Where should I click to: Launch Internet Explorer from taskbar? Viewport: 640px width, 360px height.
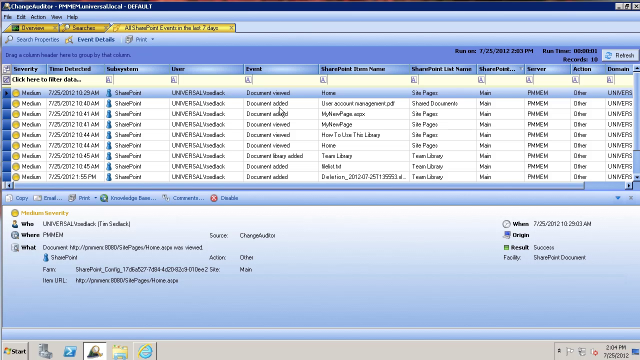pos(145,351)
